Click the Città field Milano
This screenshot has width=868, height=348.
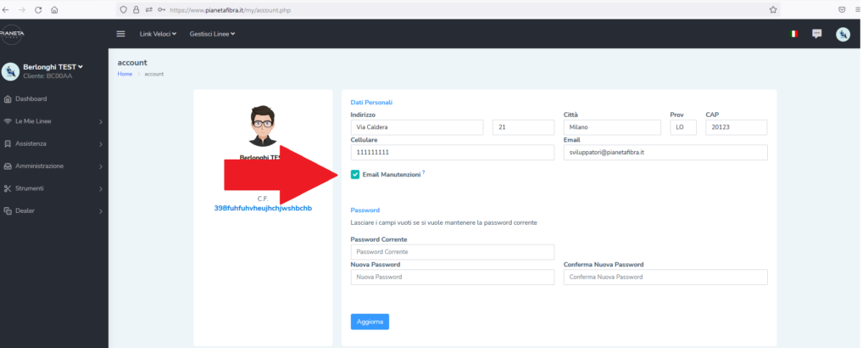point(612,127)
